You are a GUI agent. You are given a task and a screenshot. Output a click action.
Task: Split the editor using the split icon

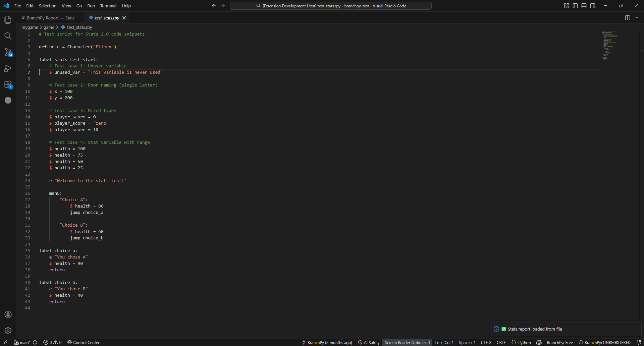click(x=627, y=18)
